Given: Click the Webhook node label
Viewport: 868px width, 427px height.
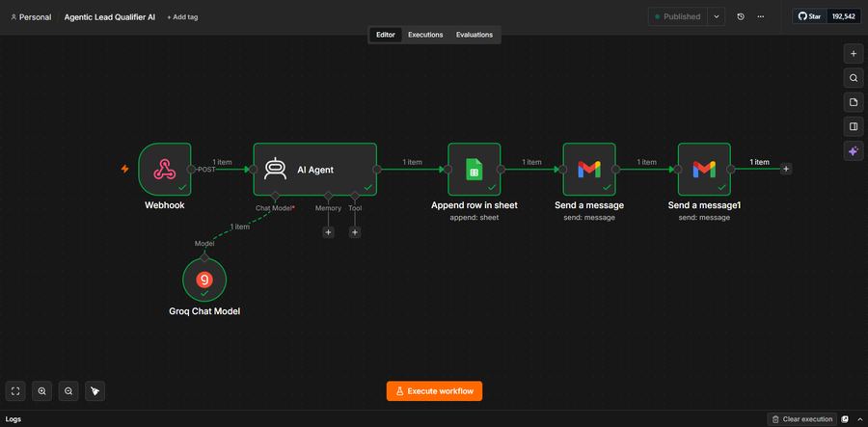Looking at the screenshot, I should pos(164,205).
